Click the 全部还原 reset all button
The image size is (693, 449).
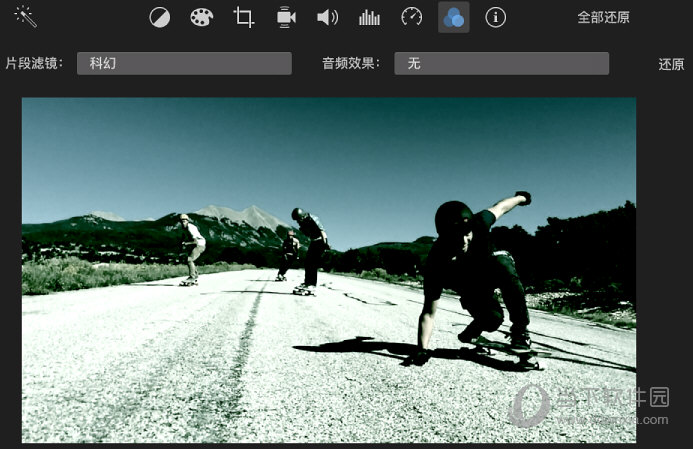coord(603,18)
